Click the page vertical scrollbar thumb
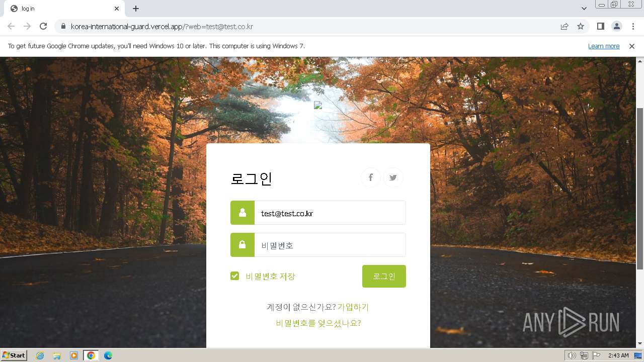 (x=640, y=189)
